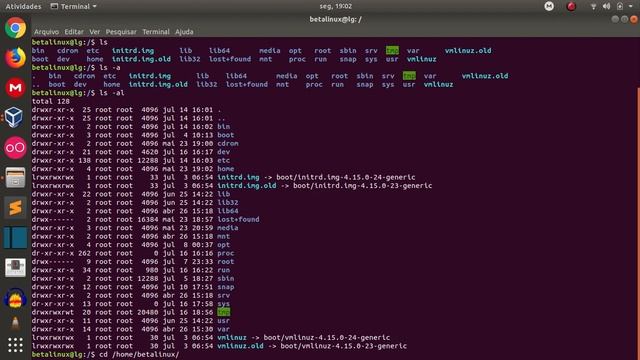This screenshot has height=360, width=640.
Task: Click the window title betalinux@lg: /
Action: coord(336,19)
